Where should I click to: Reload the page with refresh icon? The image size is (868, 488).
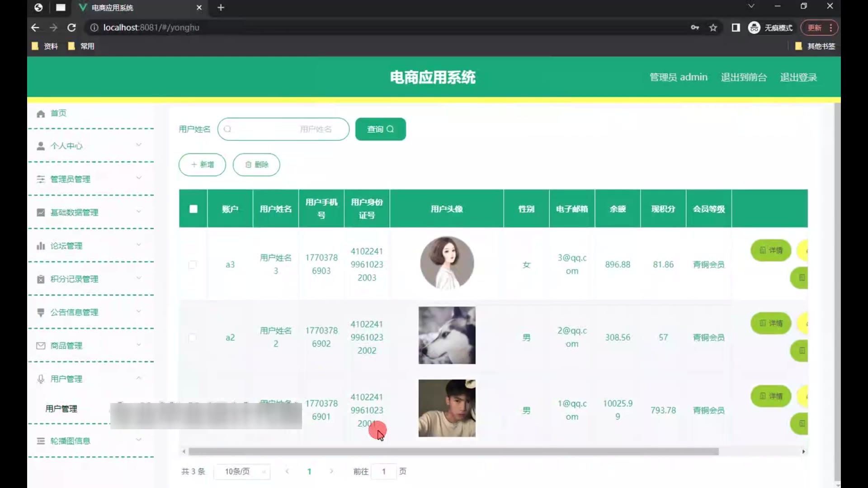(71, 28)
